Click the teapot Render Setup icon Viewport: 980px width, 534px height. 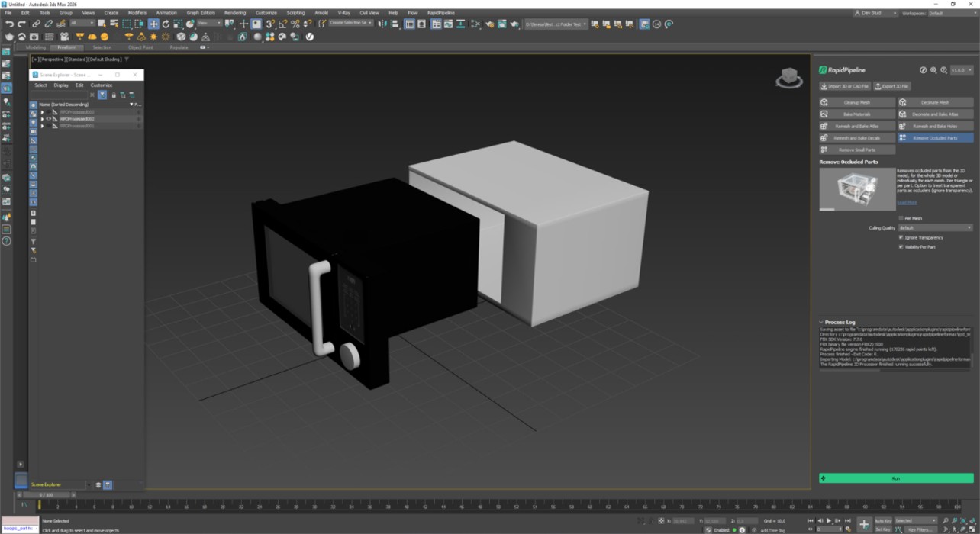point(488,24)
